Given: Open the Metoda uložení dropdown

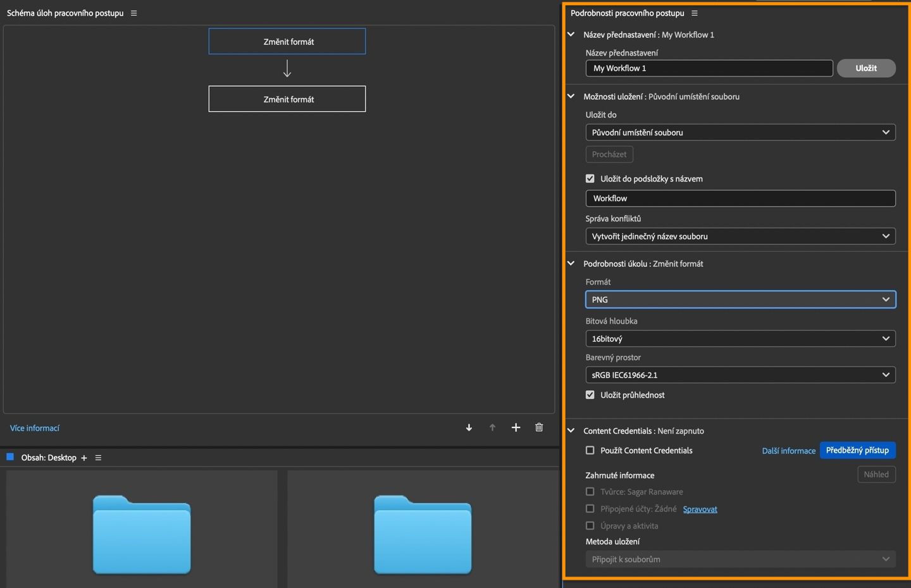Looking at the screenshot, I should tap(740, 559).
